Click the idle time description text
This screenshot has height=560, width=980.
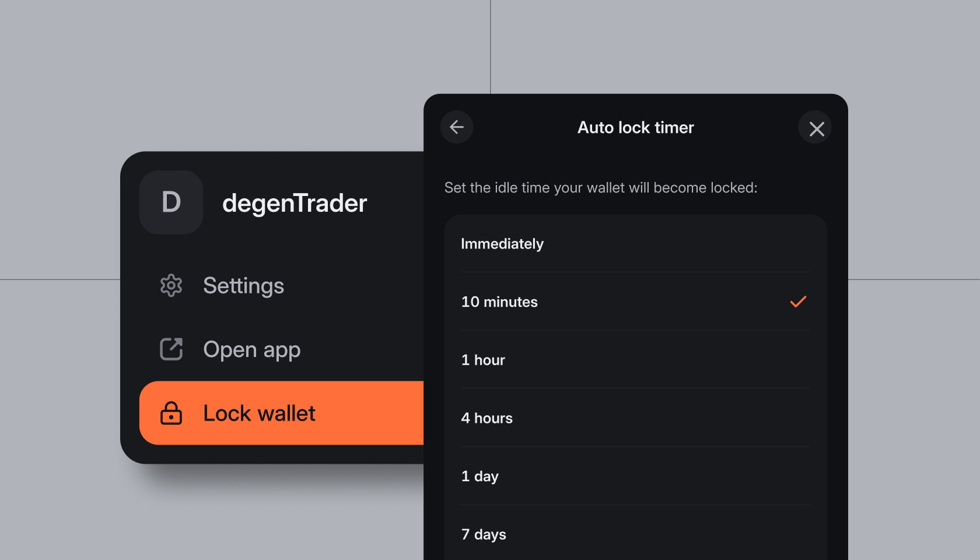click(601, 188)
